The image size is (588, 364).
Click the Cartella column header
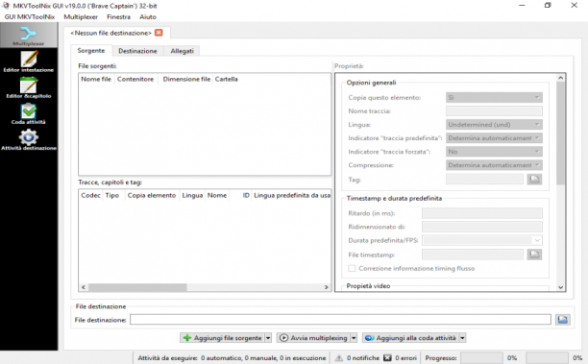[x=226, y=79]
